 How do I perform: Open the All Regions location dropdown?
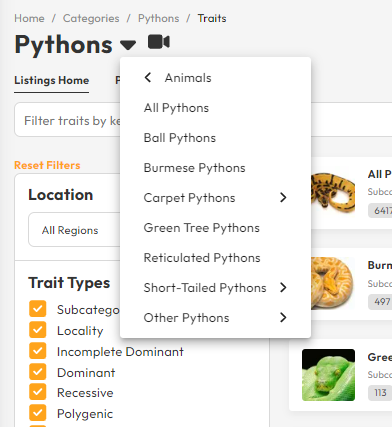(x=74, y=230)
